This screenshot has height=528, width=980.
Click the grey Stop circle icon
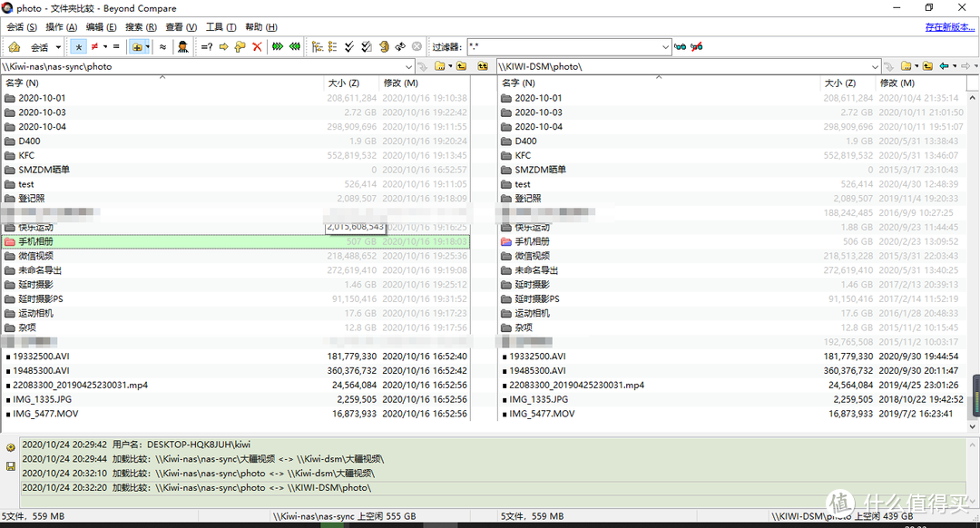click(x=416, y=47)
